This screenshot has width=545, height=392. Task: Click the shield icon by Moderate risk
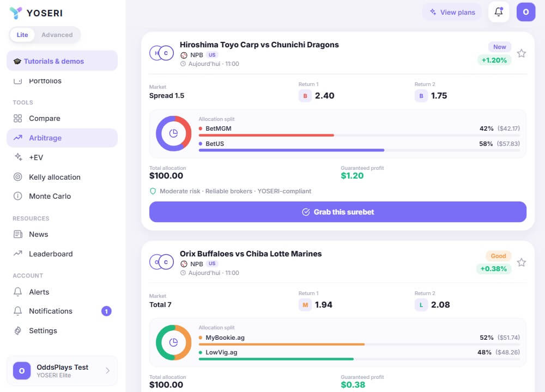(x=153, y=191)
